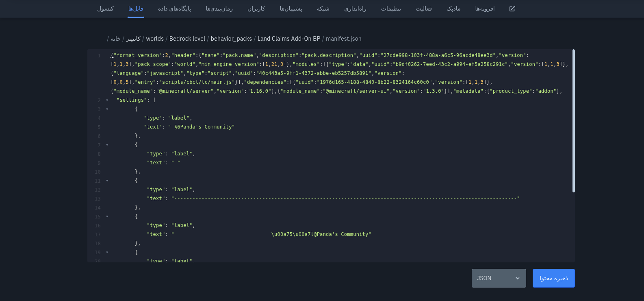Click line number 1 in the gutter
The width and height of the screenshot is (644, 301).
99,55
